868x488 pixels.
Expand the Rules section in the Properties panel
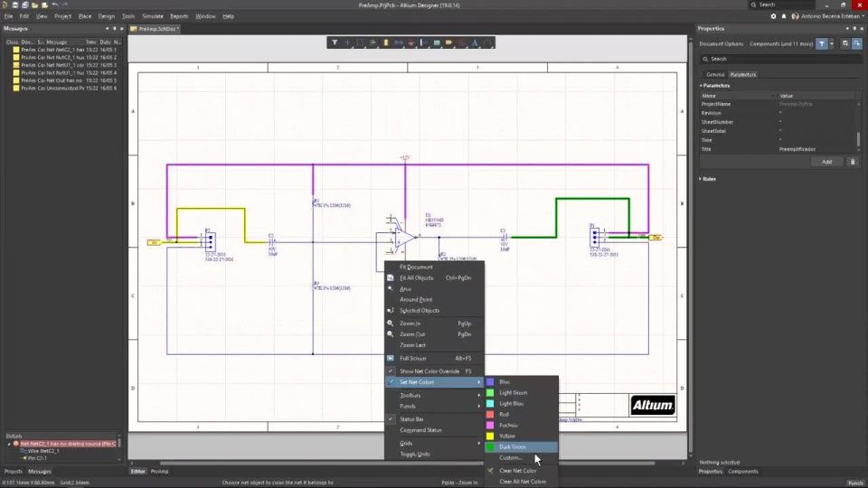pyautogui.click(x=701, y=179)
